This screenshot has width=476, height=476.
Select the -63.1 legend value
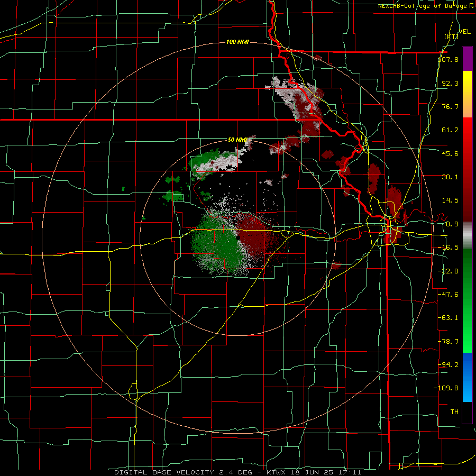point(448,318)
